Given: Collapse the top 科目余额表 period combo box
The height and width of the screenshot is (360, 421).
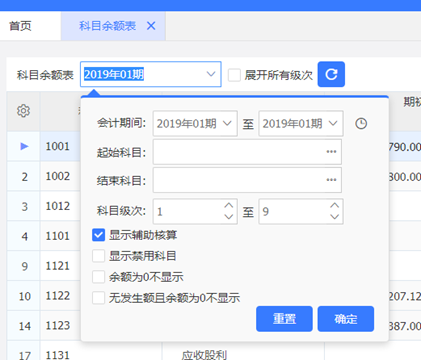Looking at the screenshot, I should (x=211, y=74).
